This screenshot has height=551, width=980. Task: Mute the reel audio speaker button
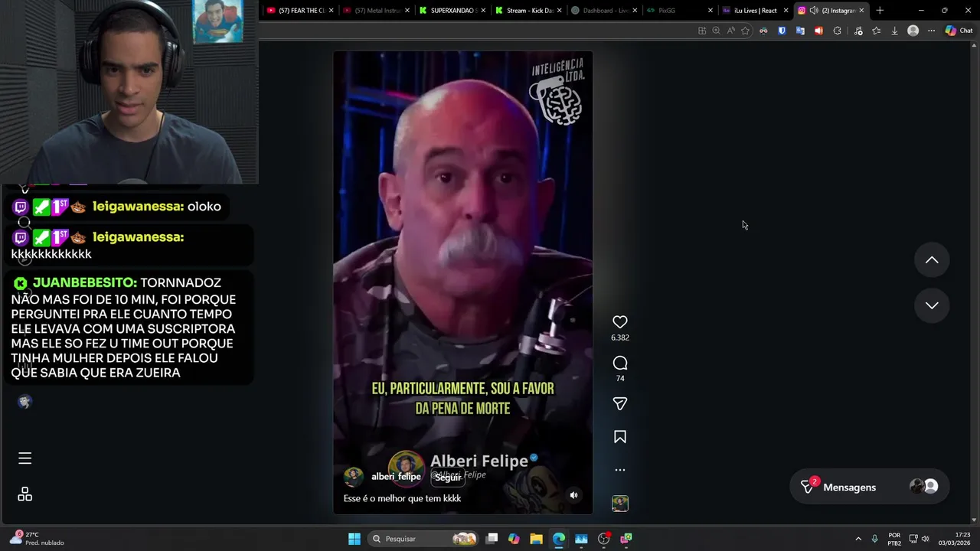[573, 495]
